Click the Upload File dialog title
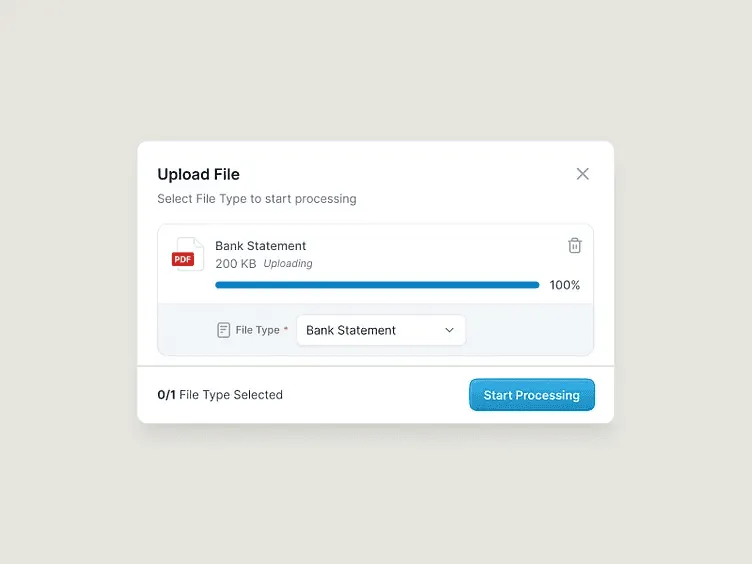Viewport: 752px width, 564px height. [198, 174]
